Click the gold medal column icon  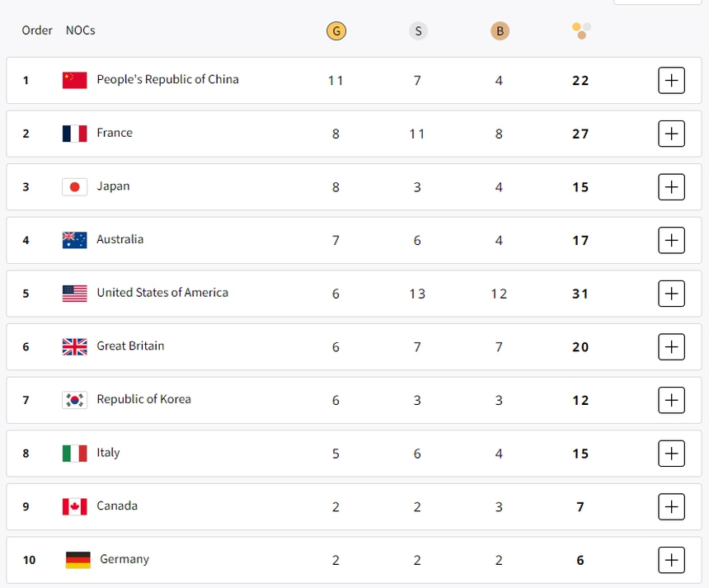[336, 31]
